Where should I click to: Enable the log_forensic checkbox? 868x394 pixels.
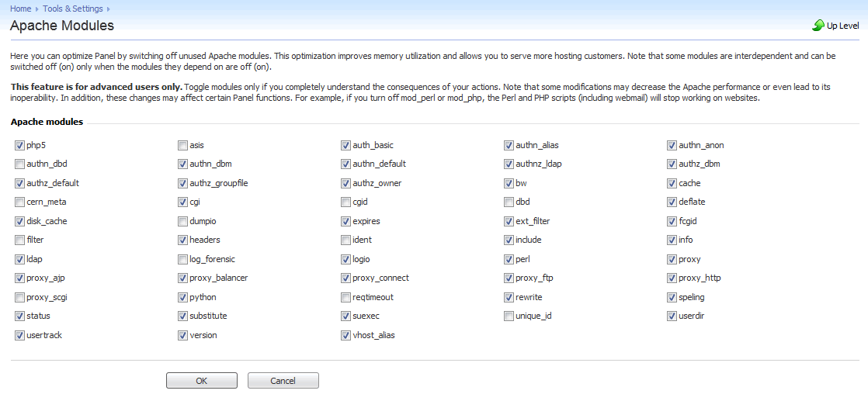click(182, 259)
